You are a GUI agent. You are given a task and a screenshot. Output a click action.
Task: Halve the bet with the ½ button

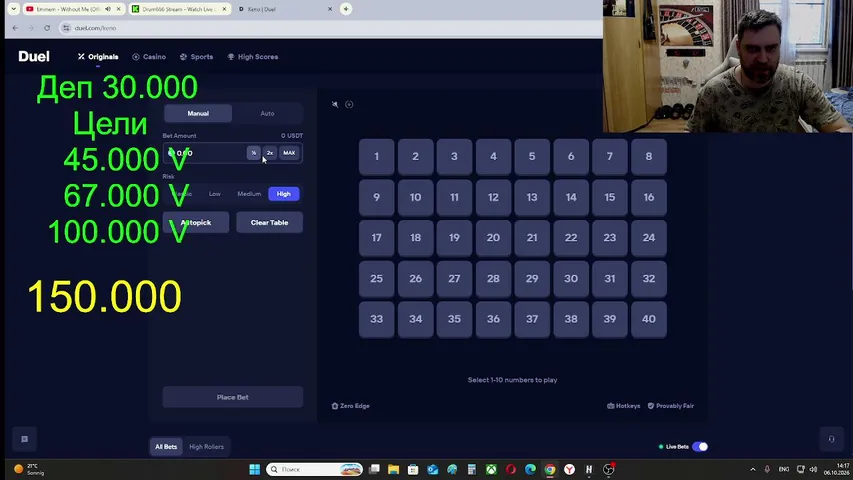tap(254, 153)
